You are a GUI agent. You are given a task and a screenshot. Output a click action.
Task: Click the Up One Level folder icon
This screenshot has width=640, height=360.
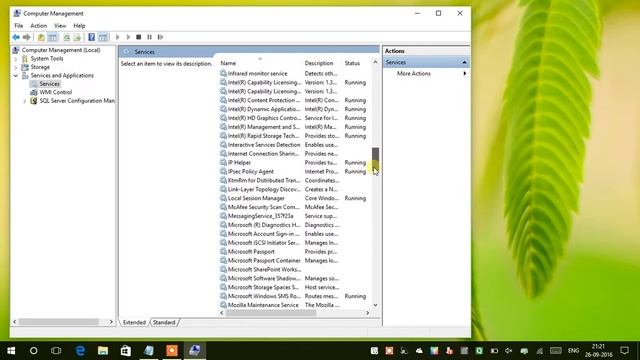[x=41, y=37]
